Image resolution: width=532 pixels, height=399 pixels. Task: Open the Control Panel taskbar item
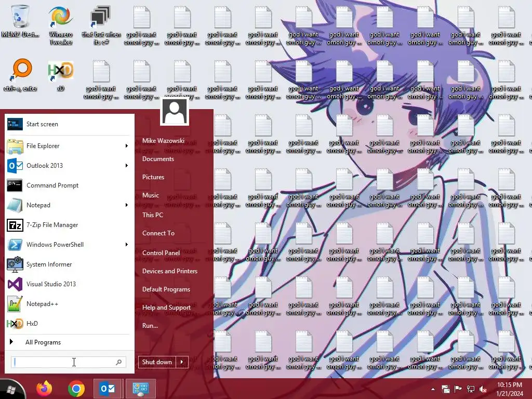tap(140, 389)
